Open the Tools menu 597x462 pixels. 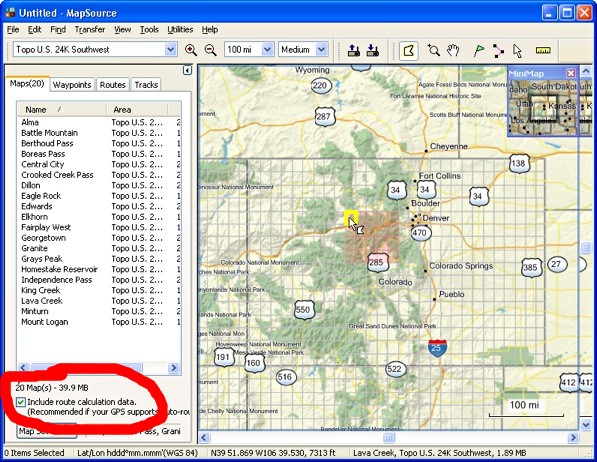(149, 30)
